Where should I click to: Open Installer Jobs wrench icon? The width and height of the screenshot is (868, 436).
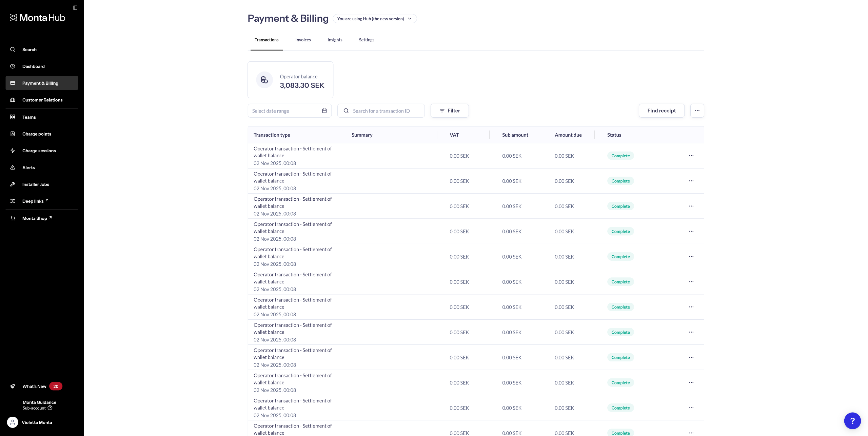pos(13,184)
